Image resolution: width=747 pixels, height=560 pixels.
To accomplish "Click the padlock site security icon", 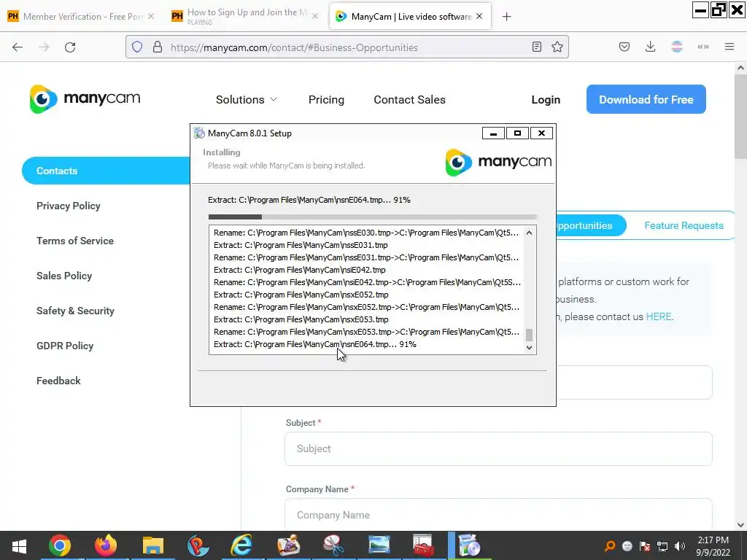I will click(158, 47).
